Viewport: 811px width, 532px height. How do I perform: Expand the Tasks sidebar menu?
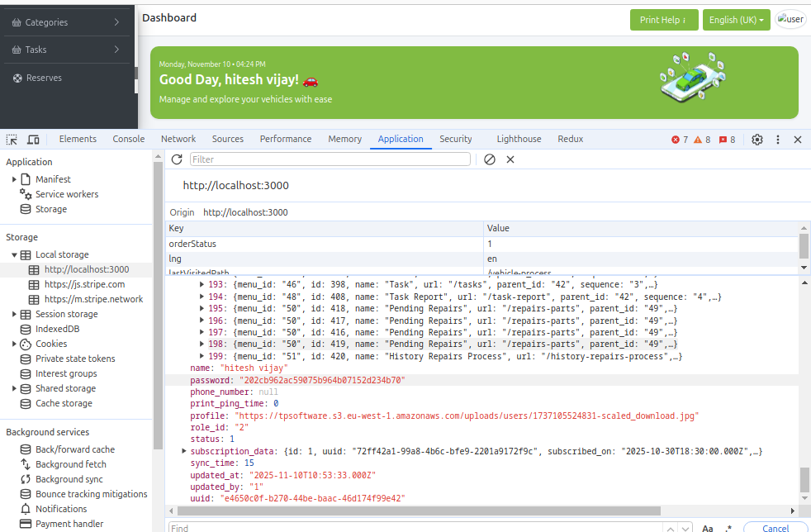(69, 50)
